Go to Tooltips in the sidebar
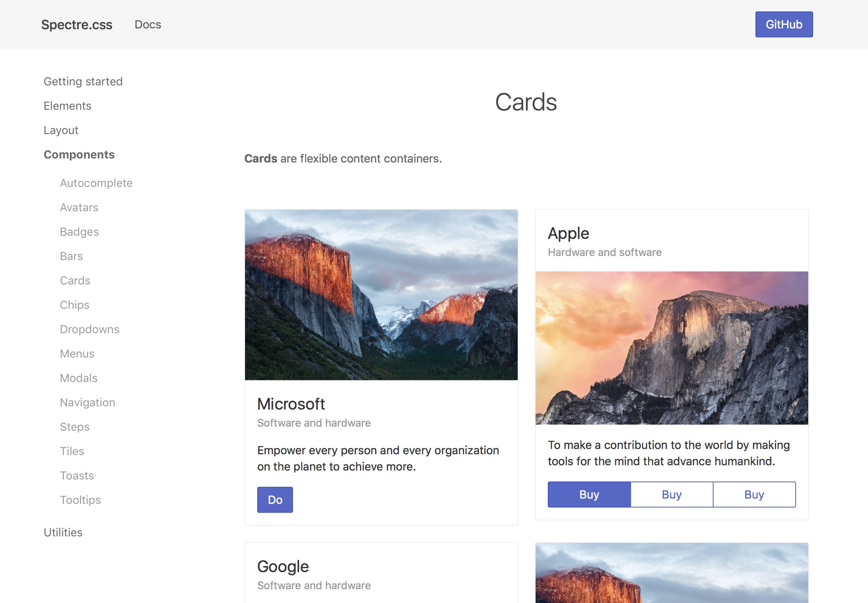Viewport: 868px width, 603px height. [x=80, y=500]
